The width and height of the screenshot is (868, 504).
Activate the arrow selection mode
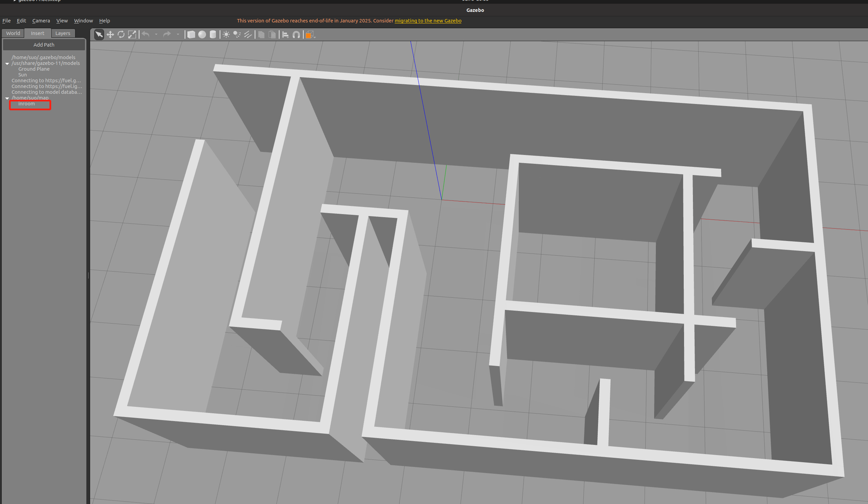[99, 34]
